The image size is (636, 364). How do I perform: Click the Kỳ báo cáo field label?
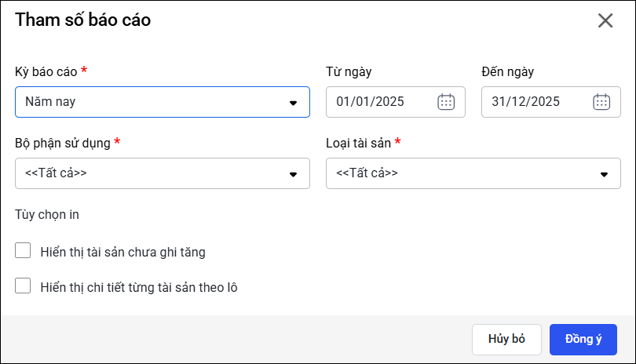[x=46, y=71]
